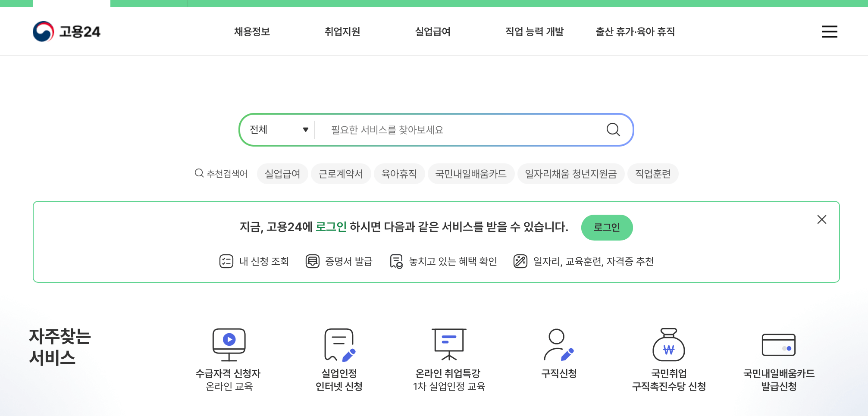
Task: Open the 채용정보 menu
Action: click(252, 31)
